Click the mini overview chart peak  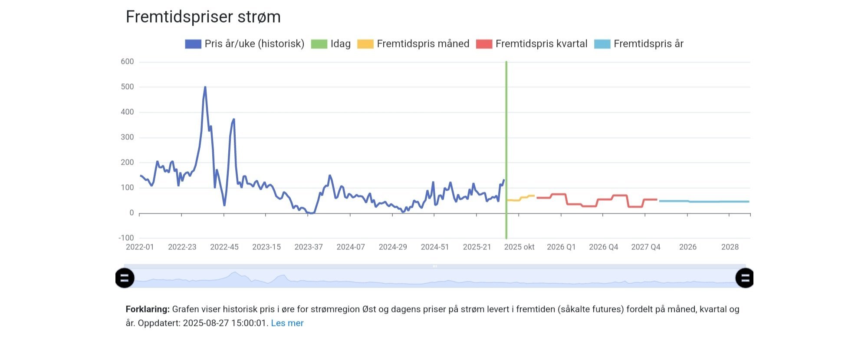pos(234,273)
